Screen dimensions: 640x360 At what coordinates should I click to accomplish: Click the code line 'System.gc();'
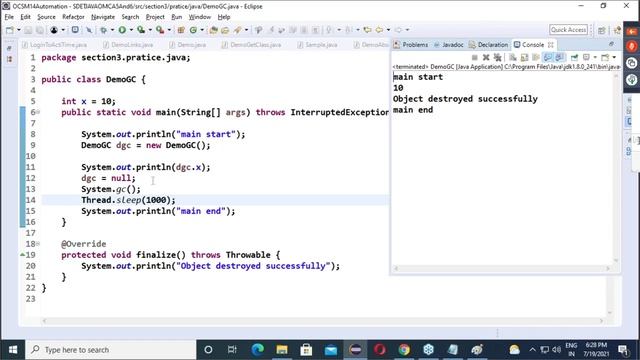(111, 189)
